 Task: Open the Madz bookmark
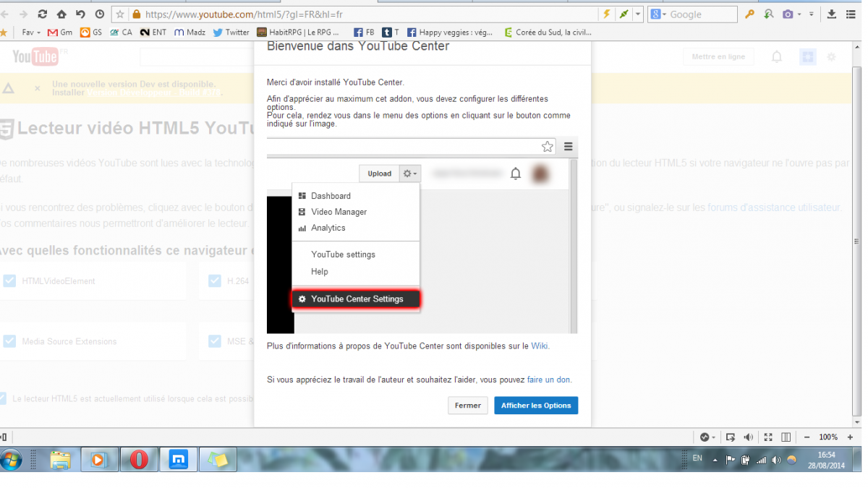[x=190, y=33]
